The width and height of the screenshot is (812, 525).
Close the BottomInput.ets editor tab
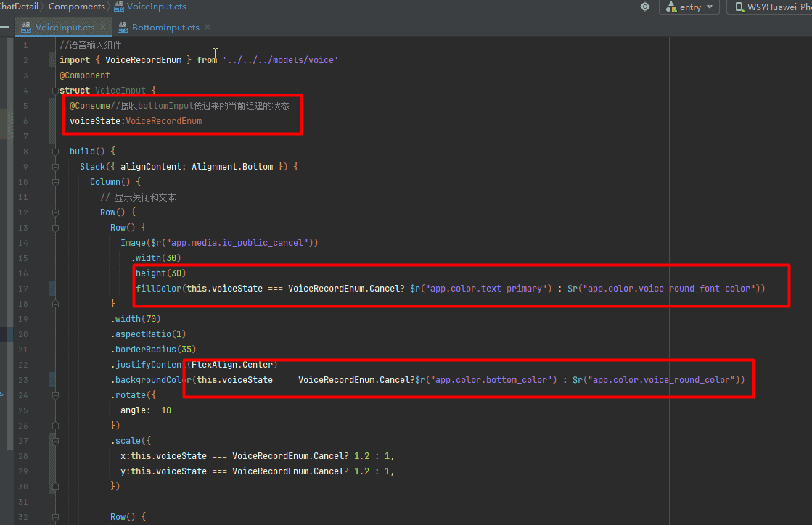(208, 28)
